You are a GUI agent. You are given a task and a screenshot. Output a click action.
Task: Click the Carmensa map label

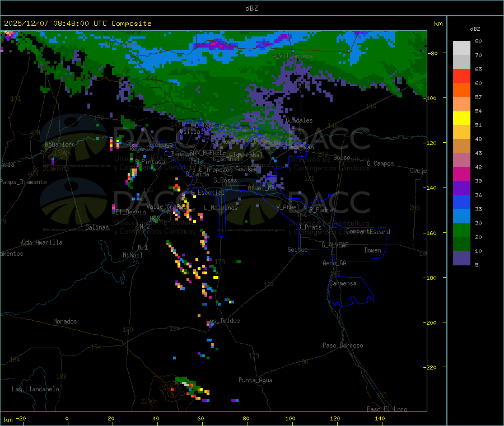coord(343,283)
